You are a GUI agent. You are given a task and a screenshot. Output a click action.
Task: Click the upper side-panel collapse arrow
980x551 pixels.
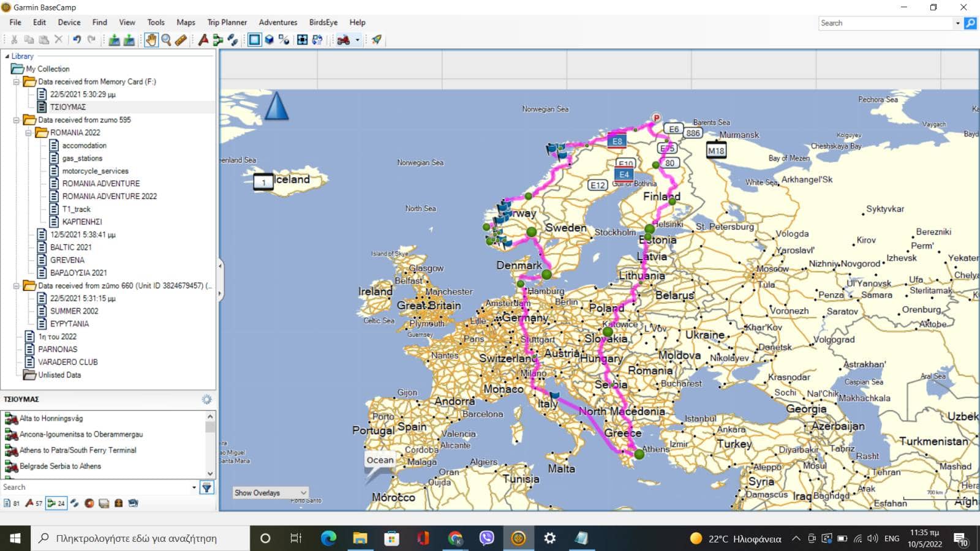point(221,266)
